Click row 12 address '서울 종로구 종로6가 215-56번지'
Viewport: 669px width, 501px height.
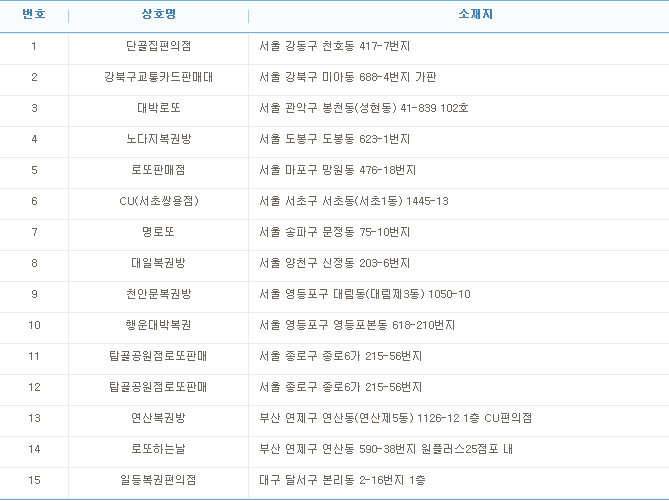(x=340, y=387)
